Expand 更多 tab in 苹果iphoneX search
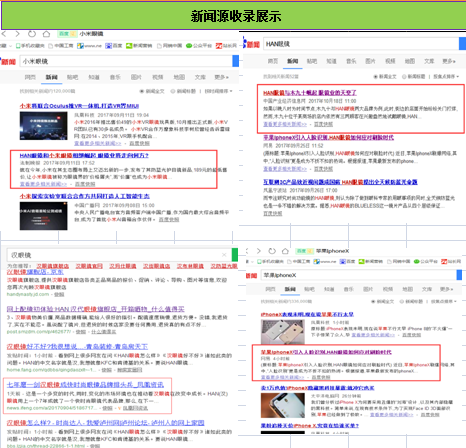Screen dimensions: 466x448 tap(446, 289)
